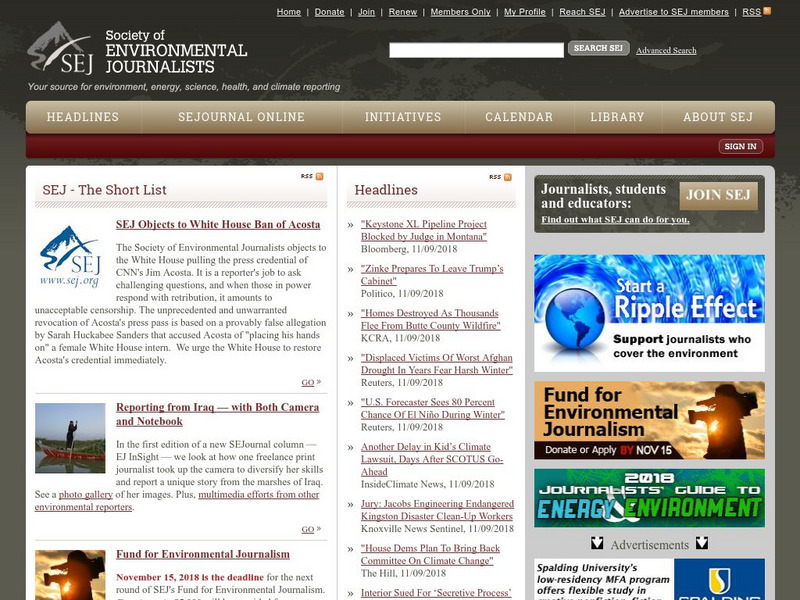Click GO link under Acosta article
Screen dimensions: 800x600
click(x=308, y=382)
